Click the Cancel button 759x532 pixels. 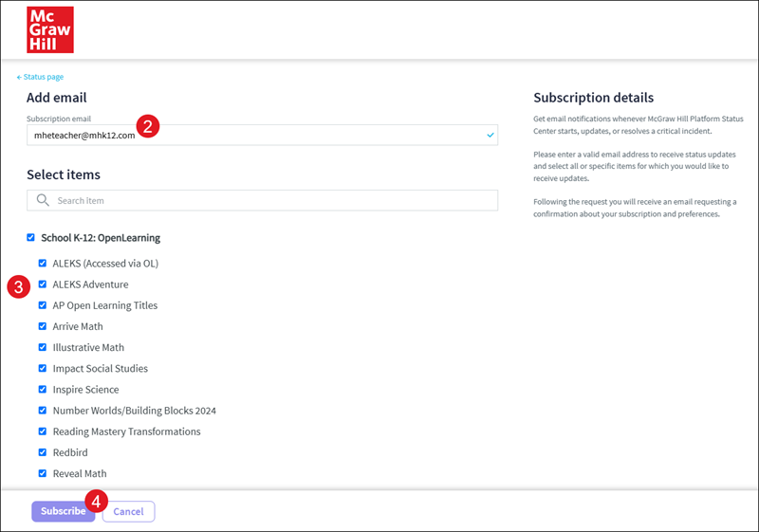coord(128,511)
